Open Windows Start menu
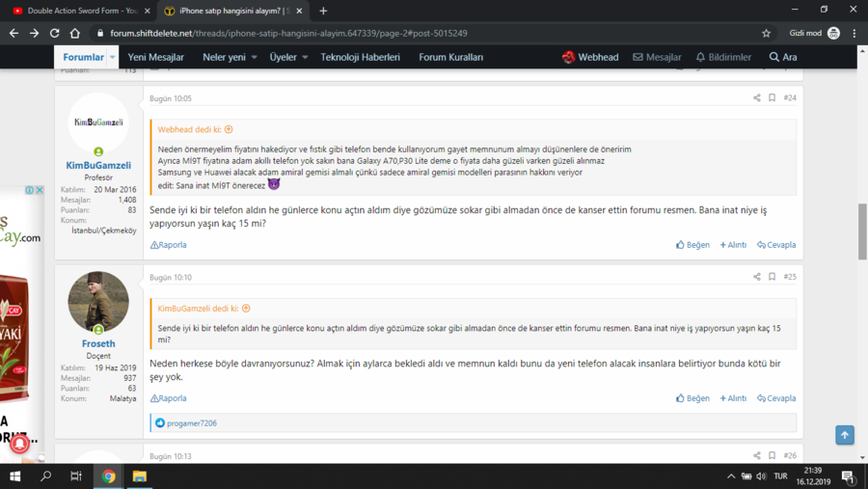Image resolution: width=868 pixels, height=489 pixels. (x=14, y=476)
